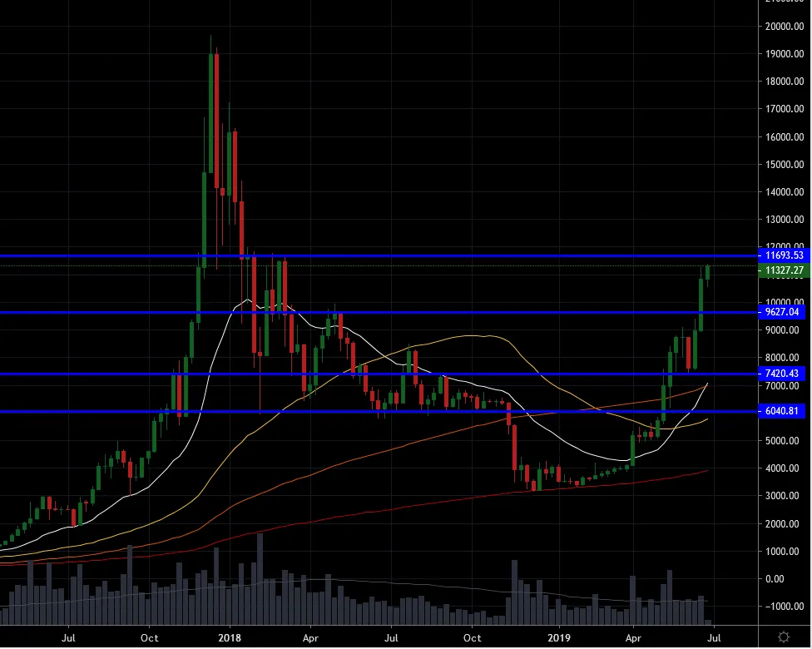The width and height of the screenshot is (812, 649).
Task: Select the 6040.81 horizontal line label
Action: coord(783,411)
